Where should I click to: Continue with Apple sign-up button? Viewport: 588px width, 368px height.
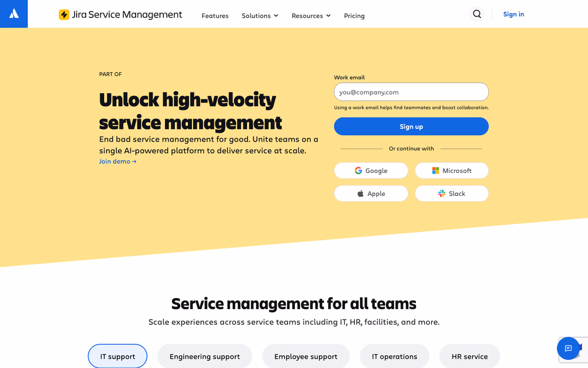[371, 194]
